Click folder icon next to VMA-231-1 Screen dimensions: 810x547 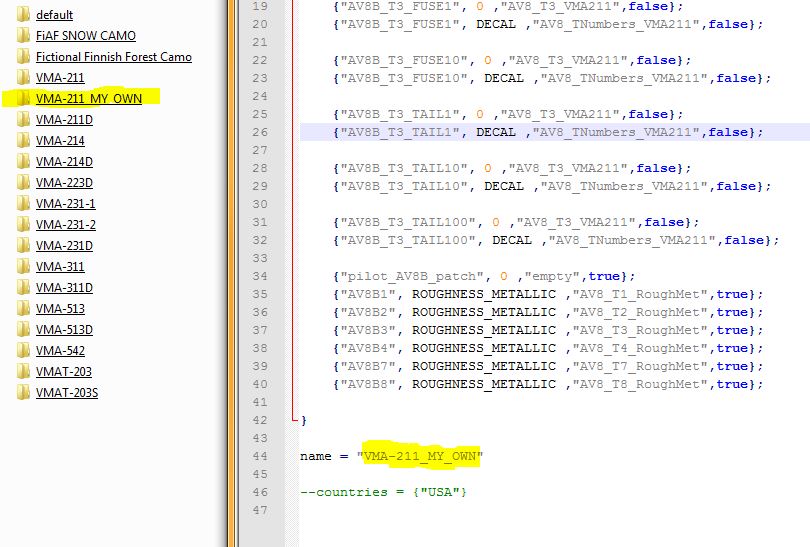23,203
